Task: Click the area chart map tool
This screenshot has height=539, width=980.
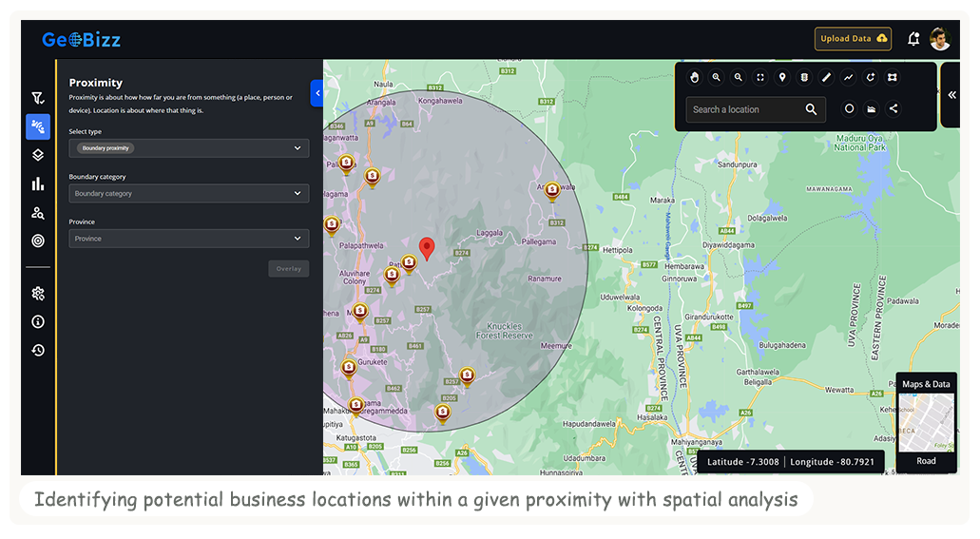Action: click(872, 108)
